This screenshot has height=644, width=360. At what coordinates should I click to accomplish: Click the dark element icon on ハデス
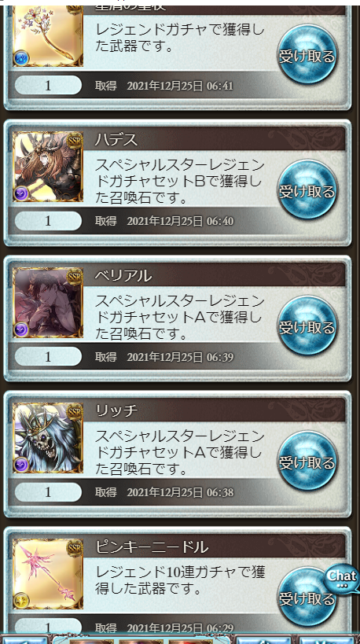(x=21, y=193)
